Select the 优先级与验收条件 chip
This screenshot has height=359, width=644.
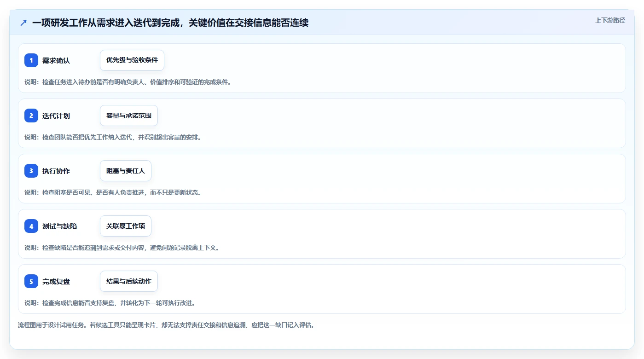coord(132,60)
